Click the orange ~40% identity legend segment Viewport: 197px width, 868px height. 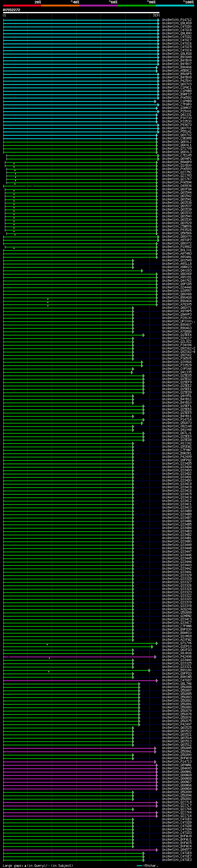[x=60, y=6]
